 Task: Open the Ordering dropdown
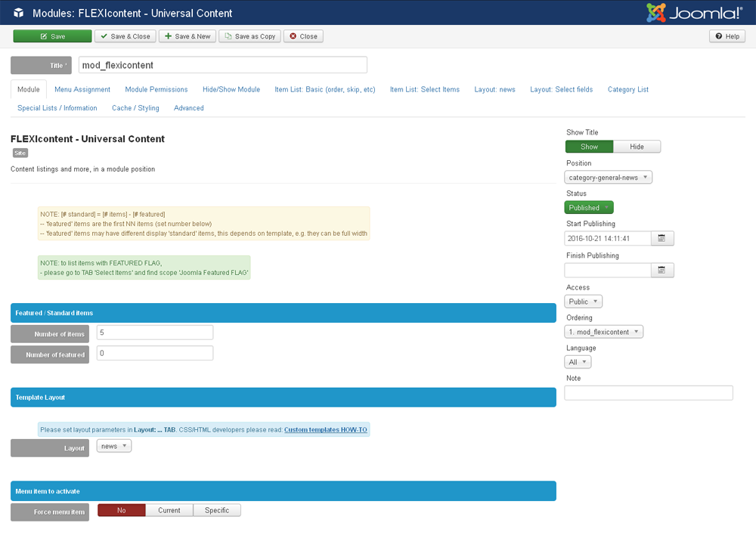(x=603, y=332)
